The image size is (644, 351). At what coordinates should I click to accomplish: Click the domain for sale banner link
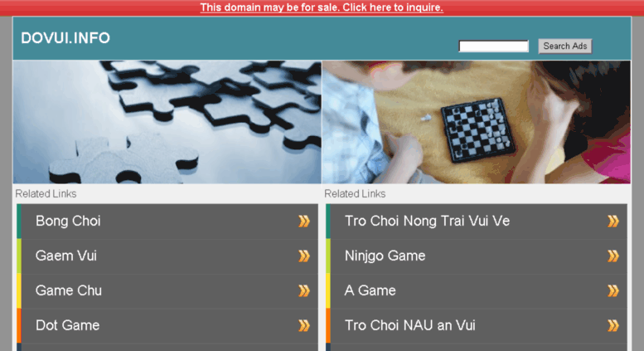[x=322, y=7]
